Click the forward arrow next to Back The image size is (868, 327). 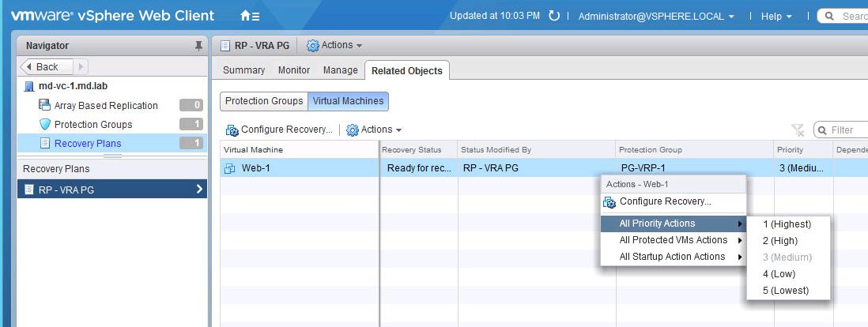click(x=81, y=67)
